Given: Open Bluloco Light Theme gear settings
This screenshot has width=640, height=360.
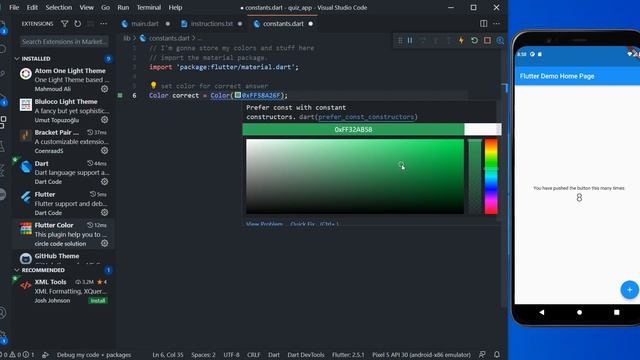Looking at the screenshot, I should click(x=104, y=120).
